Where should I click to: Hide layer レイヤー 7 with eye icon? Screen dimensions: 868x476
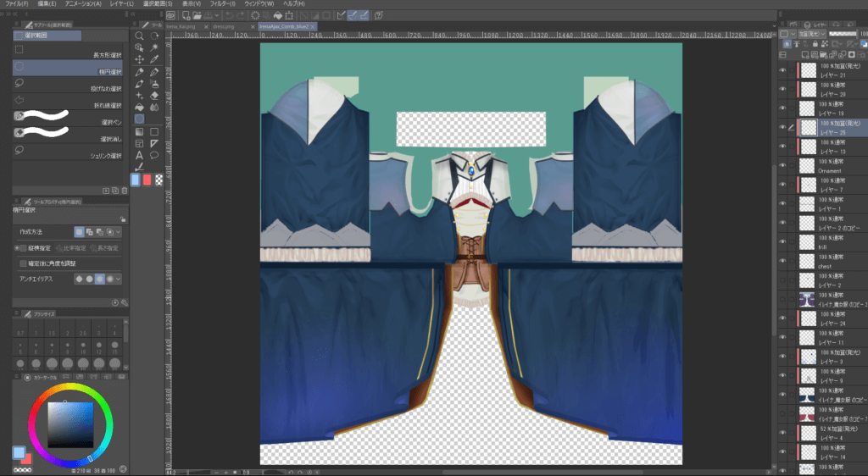pyautogui.click(x=782, y=185)
